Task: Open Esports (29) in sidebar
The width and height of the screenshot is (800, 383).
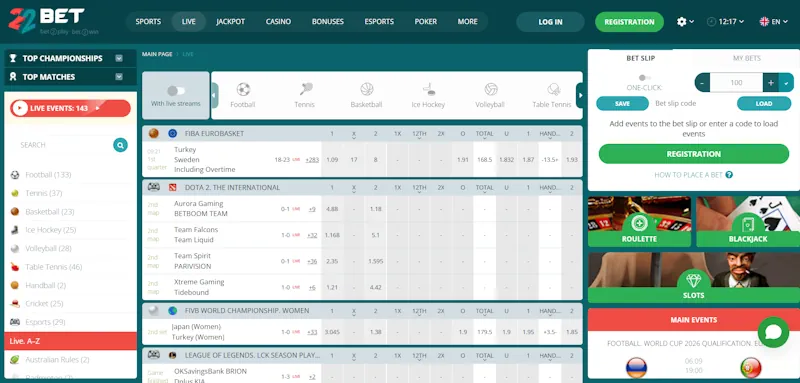Action: tap(45, 322)
